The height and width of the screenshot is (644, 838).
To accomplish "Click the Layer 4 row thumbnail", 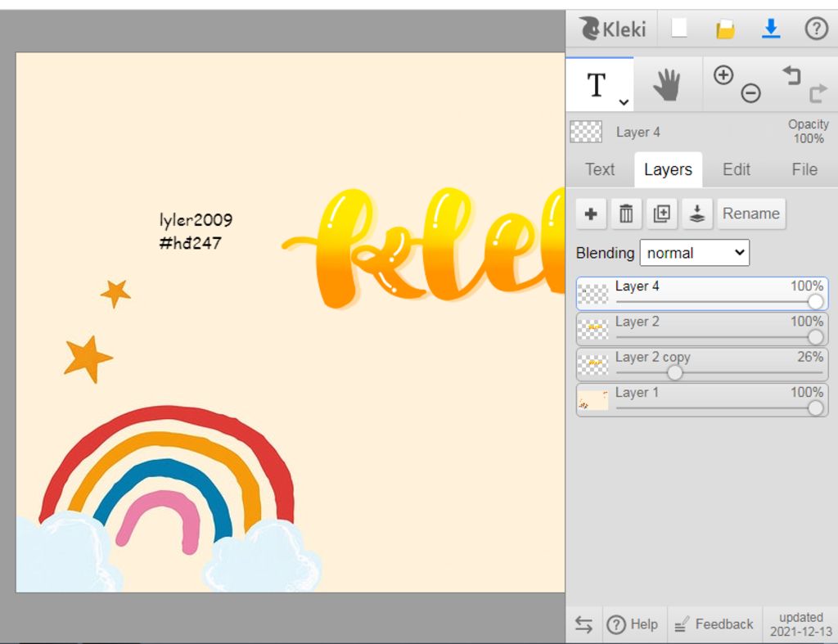I will 593,294.
